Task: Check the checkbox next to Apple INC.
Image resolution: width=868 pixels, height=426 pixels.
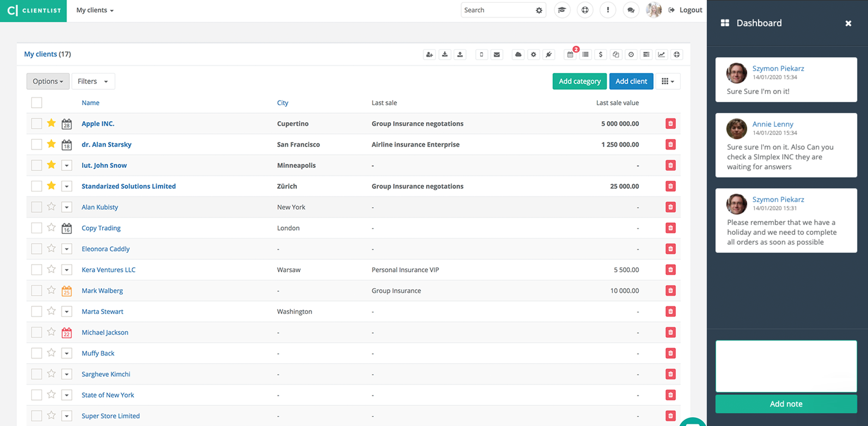Action: (37, 123)
